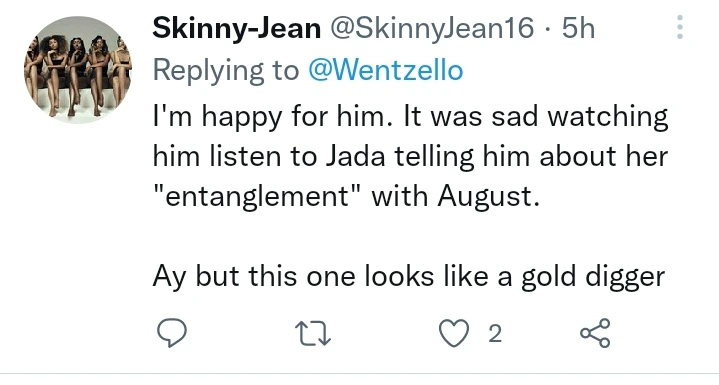The width and height of the screenshot is (719, 385).
Task: Click the phrase "gold digger"
Action: click(593, 277)
